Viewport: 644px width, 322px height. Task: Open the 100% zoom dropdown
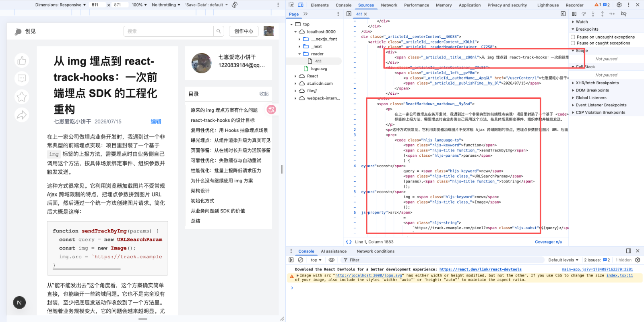(x=139, y=5)
